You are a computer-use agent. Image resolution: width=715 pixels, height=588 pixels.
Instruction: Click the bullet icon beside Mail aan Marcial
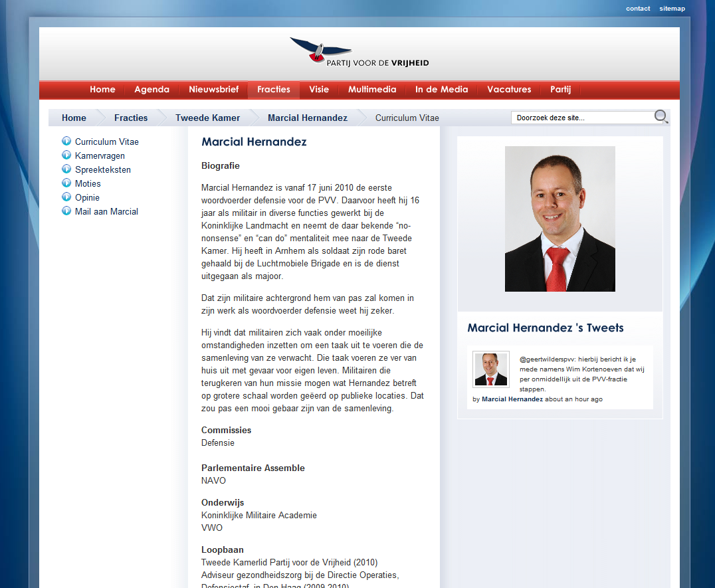(66, 211)
